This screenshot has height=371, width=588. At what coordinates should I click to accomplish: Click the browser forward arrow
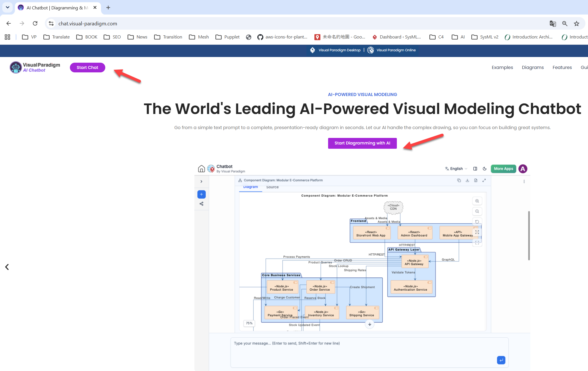pos(22,23)
